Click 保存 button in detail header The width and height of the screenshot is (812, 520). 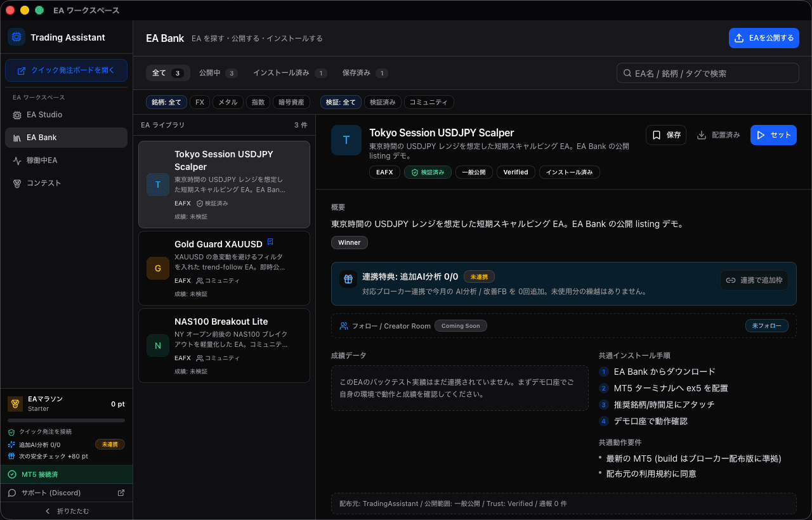click(x=666, y=135)
